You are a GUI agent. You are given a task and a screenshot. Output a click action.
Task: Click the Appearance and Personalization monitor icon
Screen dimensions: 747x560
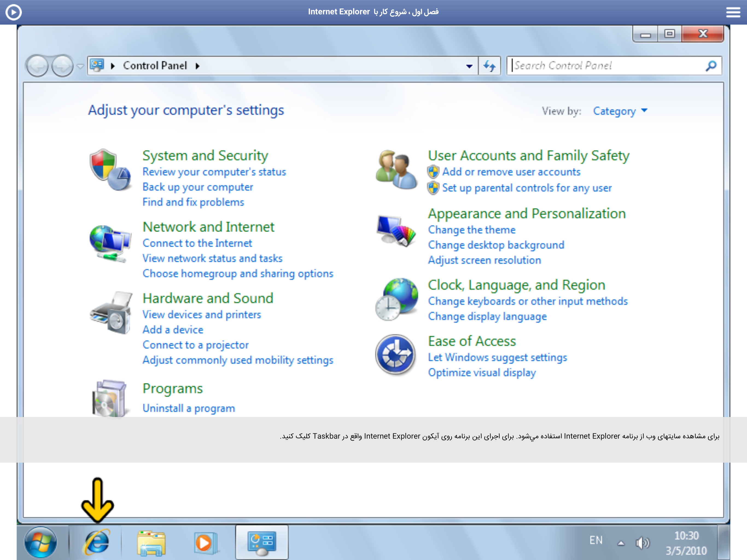coord(396,231)
